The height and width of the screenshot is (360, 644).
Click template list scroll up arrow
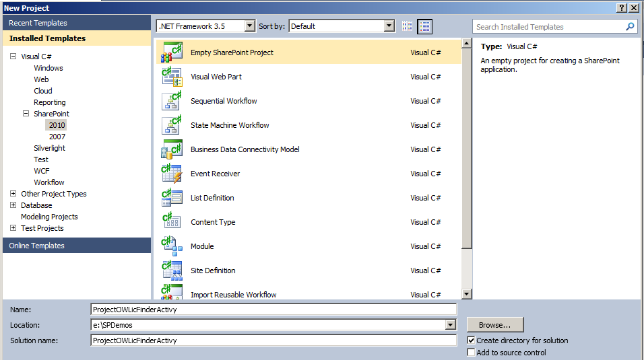(x=467, y=43)
